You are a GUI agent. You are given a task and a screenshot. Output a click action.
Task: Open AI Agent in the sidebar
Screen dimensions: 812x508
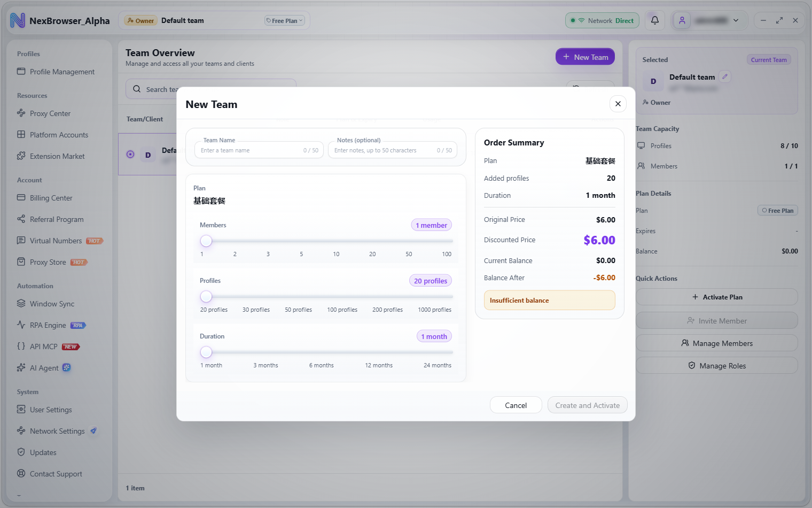coord(44,368)
